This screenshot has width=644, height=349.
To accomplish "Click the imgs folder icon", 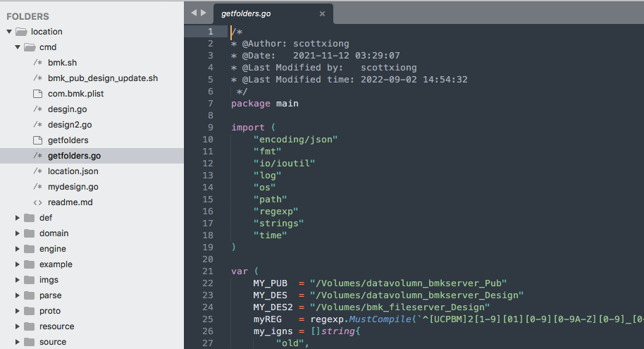I will (29, 280).
